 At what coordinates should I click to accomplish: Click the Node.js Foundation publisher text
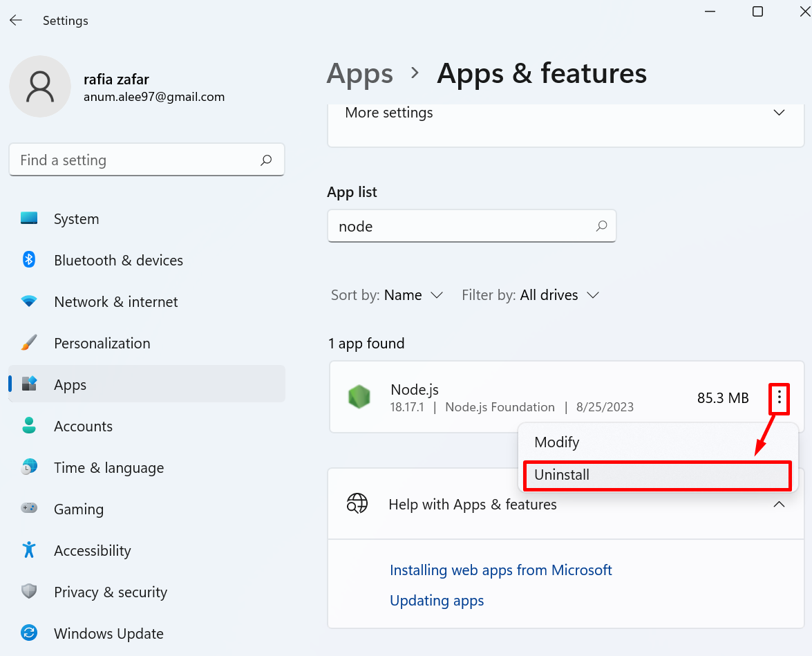pos(500,407)
